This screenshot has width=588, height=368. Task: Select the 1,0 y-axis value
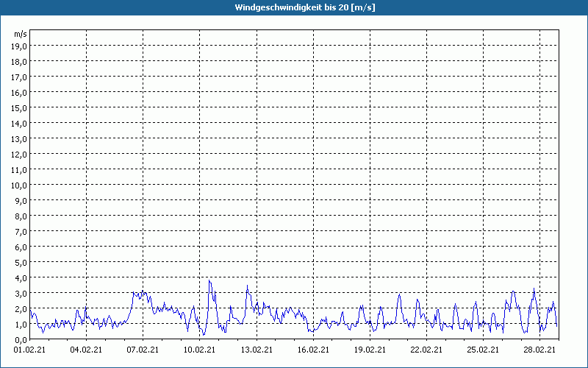pos(21,325)
